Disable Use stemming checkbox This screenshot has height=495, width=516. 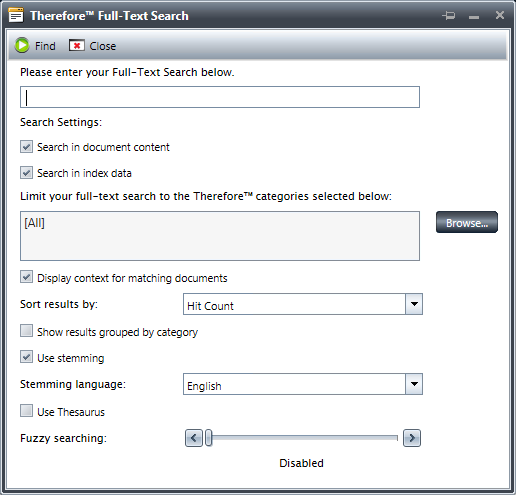pyautogui.click(x=26, y=357)
